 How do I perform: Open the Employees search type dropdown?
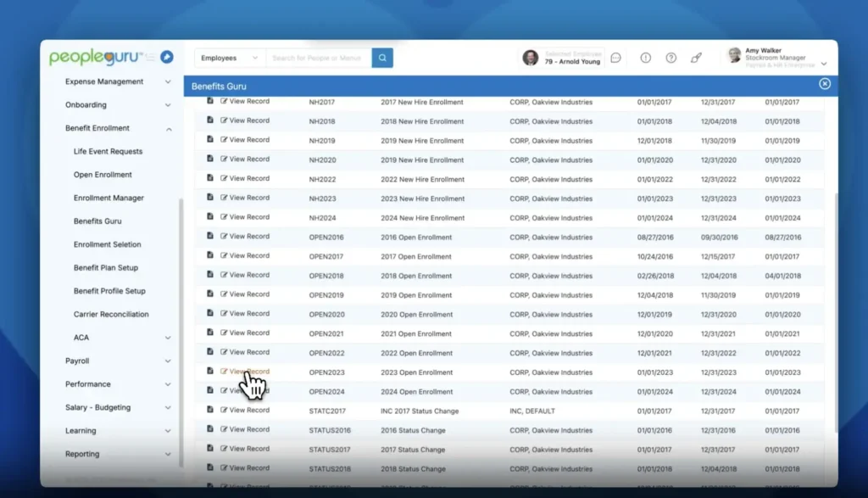point(230,58)
